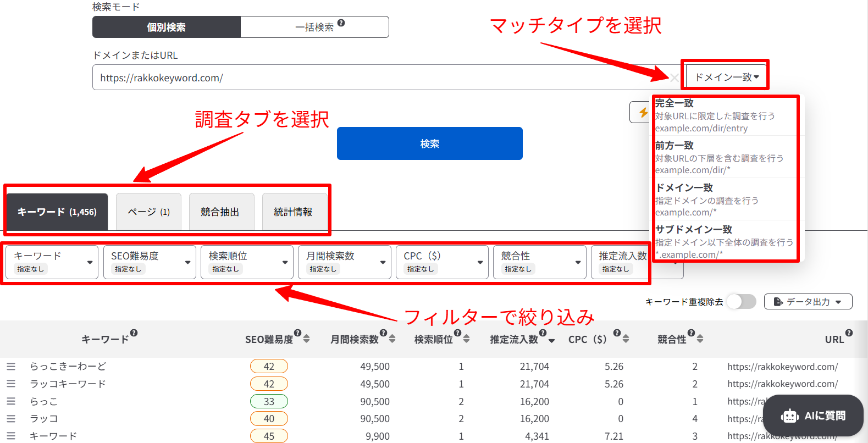This screenshot has width=868, height=443.
Task: Open the rakkokeyword.com URL in first row
Action: click(782, 367)
